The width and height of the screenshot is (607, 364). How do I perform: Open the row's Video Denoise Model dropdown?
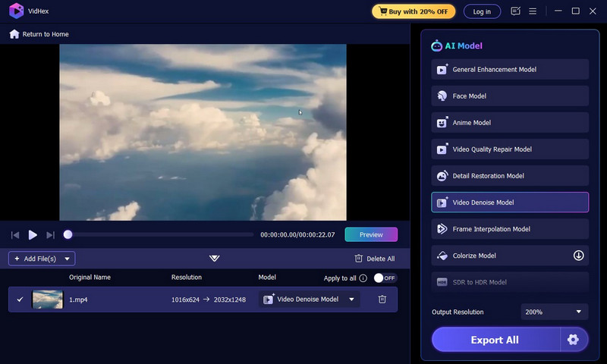[x=310, y=300]
